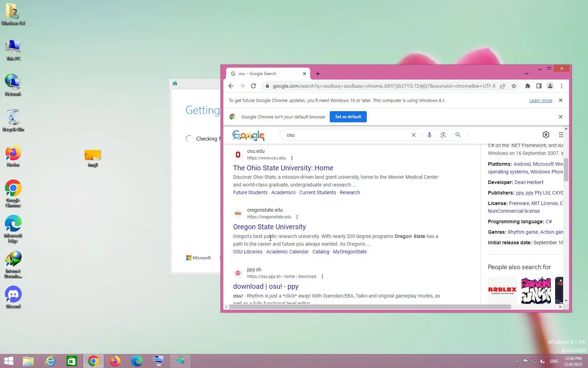Select the osu - Google Search tab
588x368 pixels.
tap(268, 74)
